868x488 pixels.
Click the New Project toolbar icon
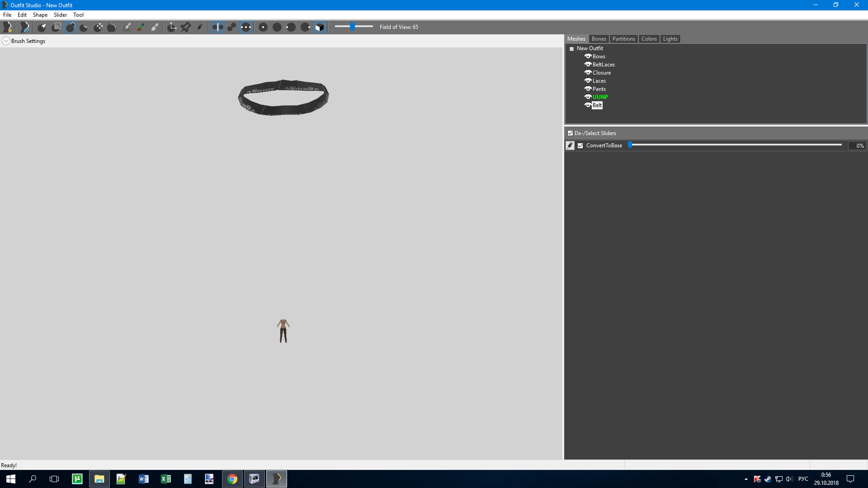[8, 27]
